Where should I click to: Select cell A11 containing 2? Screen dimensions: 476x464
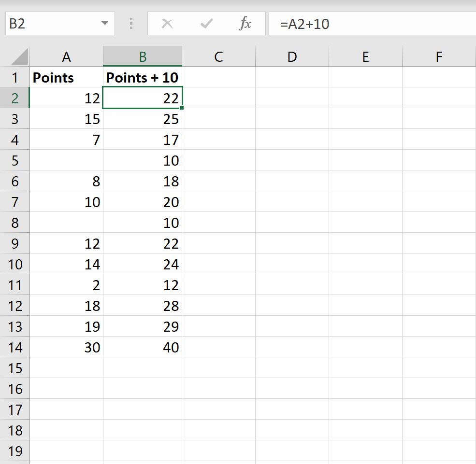click(66, 285)
